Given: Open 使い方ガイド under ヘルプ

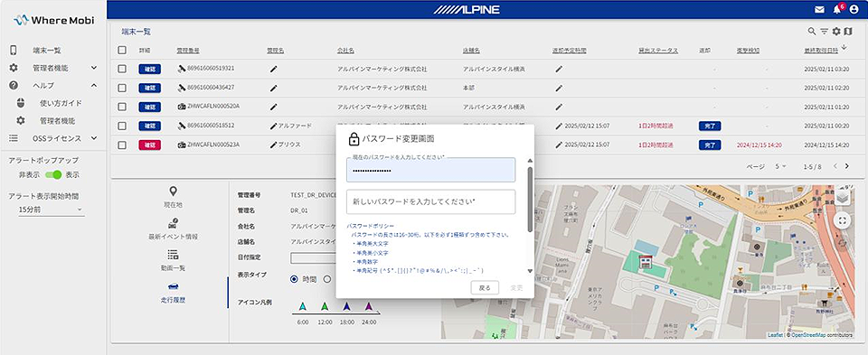Looking at the screenshot, I should point(61,103).
